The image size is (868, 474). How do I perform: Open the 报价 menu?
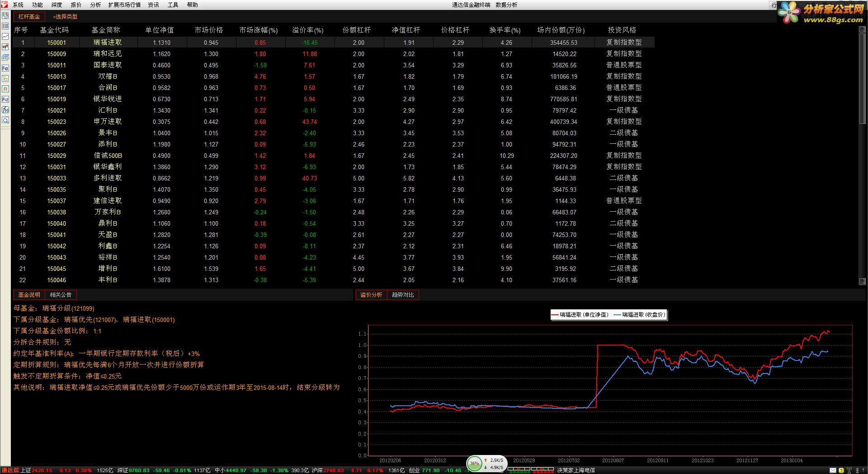point(76,5)
